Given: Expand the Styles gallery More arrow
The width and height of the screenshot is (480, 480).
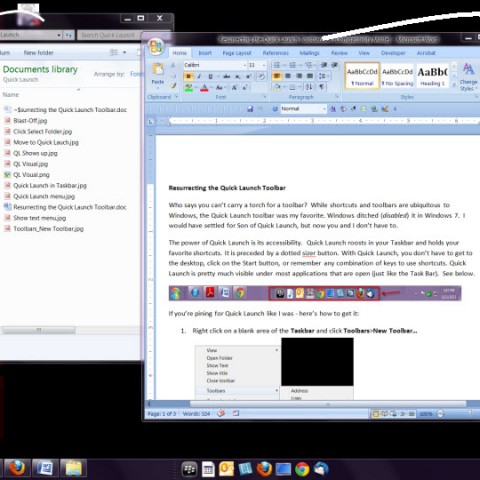Looking at the screenshot, I should coord(454,85).
